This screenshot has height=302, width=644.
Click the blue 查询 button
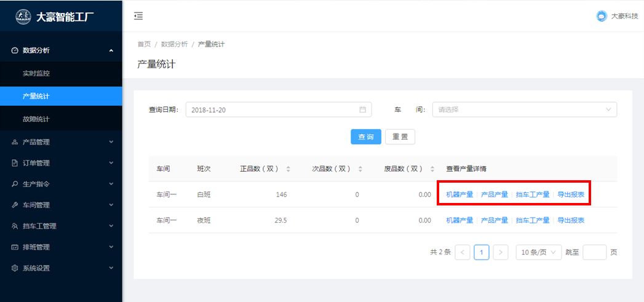(x=366, y=137)
